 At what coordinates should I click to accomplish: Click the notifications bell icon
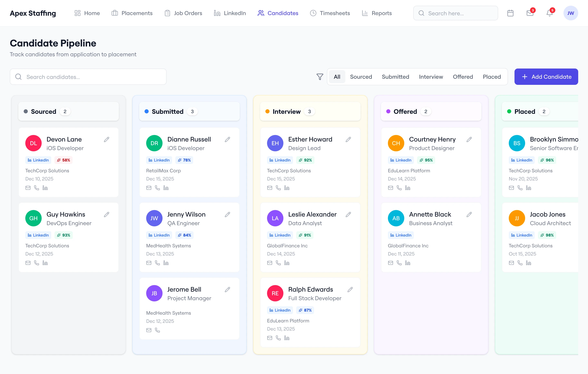point(549,13)
